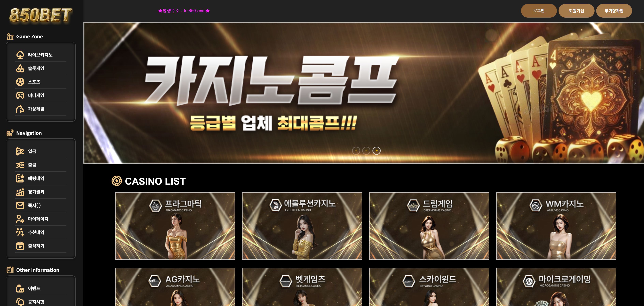Open the 스포츠 soccer ball icon
Screen dimensions: 644x306
click(x=20, y=82)
